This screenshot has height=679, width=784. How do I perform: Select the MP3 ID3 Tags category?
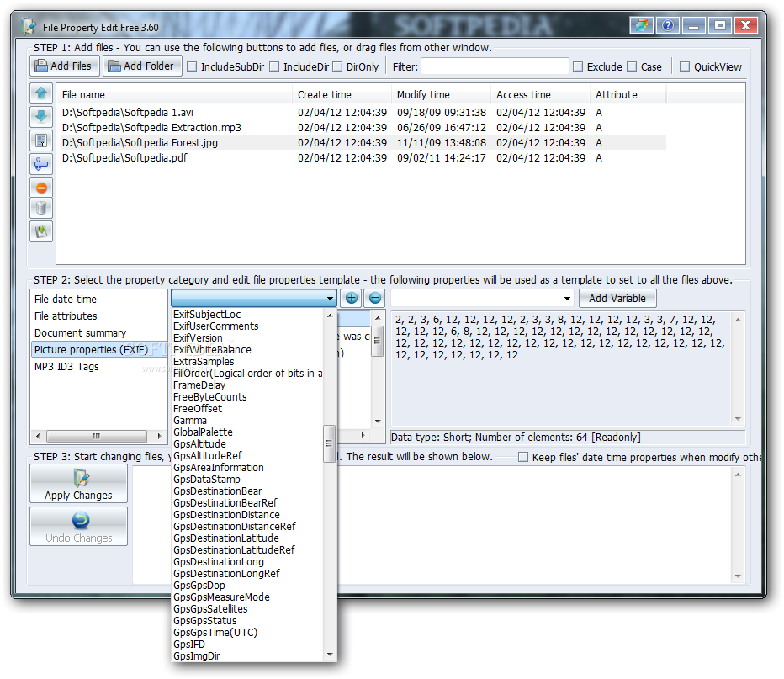[66, 367]
